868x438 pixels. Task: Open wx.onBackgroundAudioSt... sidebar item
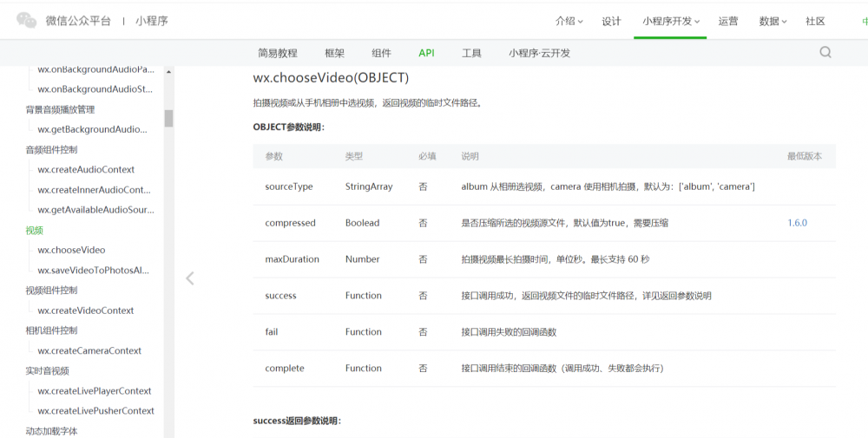pos(95,89)
